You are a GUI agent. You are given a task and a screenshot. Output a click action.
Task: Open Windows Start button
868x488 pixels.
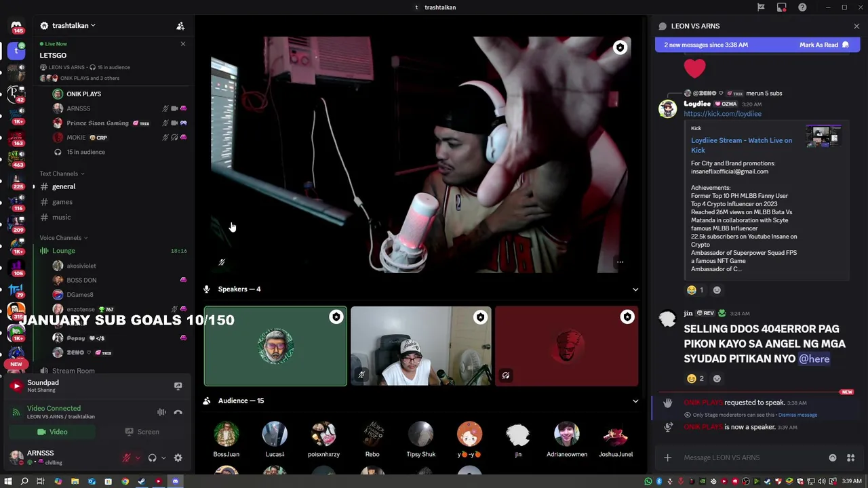click(x=7, y=481)
